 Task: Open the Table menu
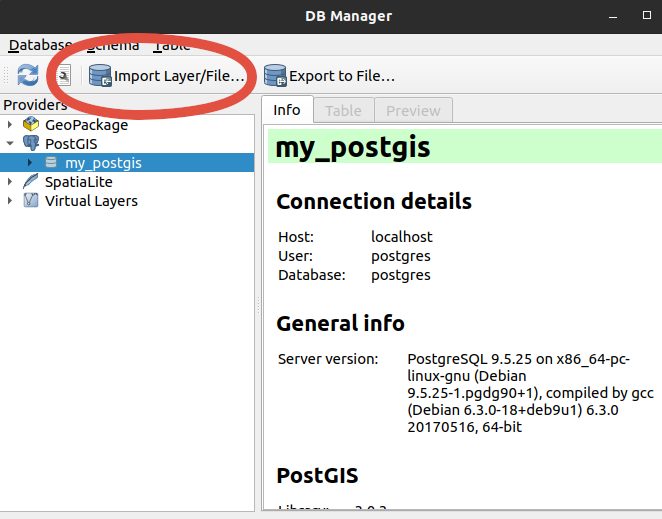171,45
